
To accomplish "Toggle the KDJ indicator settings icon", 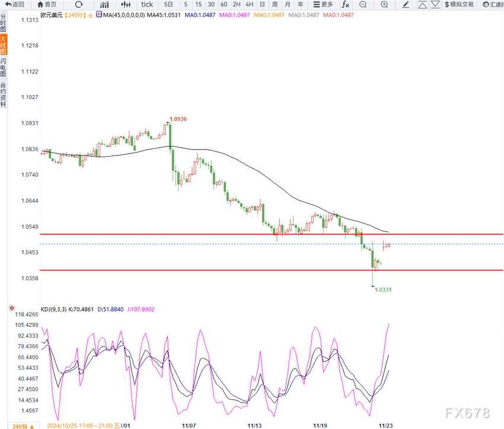I will (11, 308).
